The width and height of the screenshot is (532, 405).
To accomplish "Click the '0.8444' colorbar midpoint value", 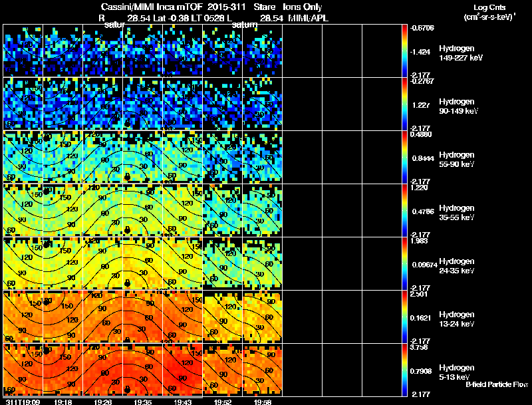I will [423, 158].
